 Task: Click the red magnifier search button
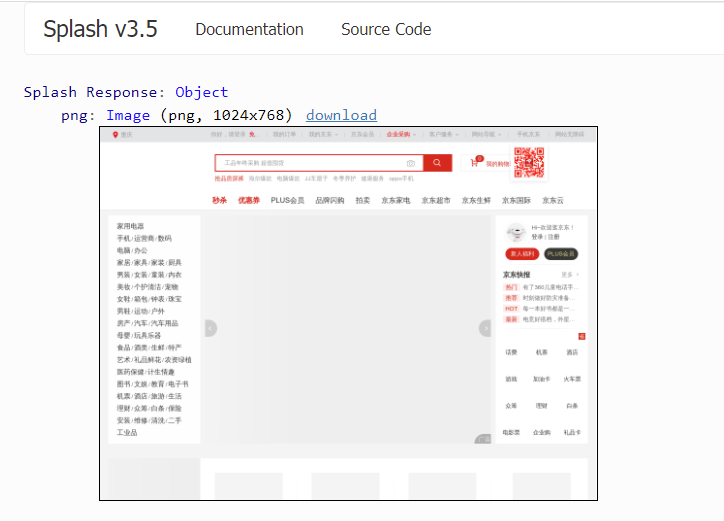click(x=437, y=163)
